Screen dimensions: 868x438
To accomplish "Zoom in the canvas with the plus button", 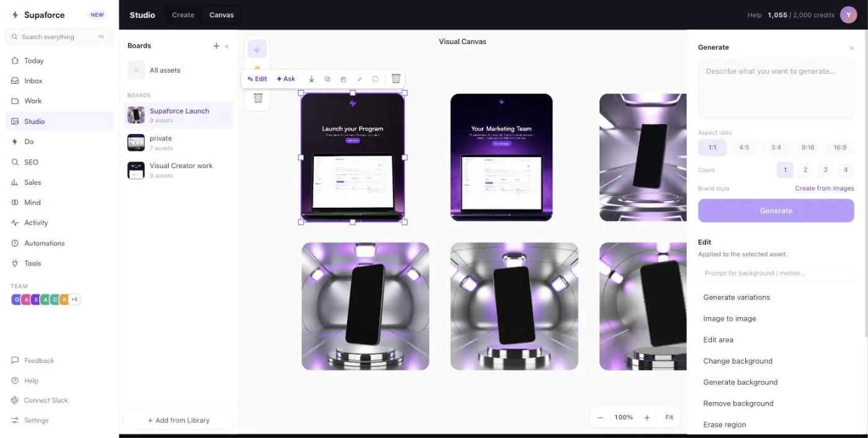I will tap(647, 418).
